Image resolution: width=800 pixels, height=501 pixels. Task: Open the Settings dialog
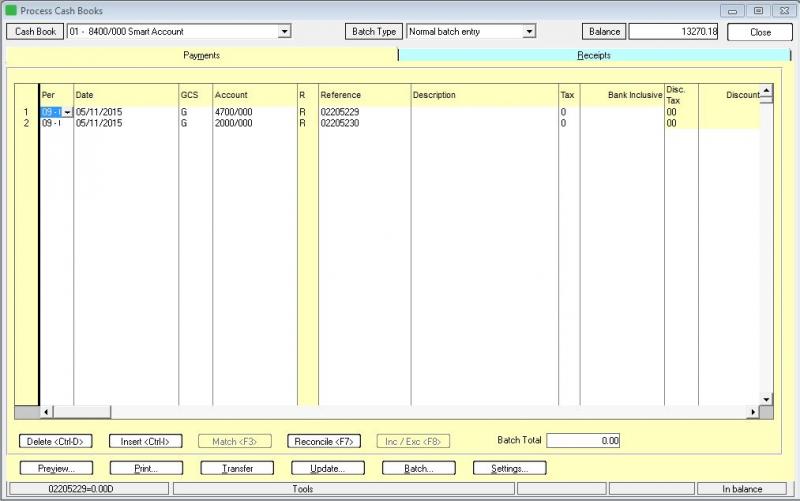click(509, 468)
